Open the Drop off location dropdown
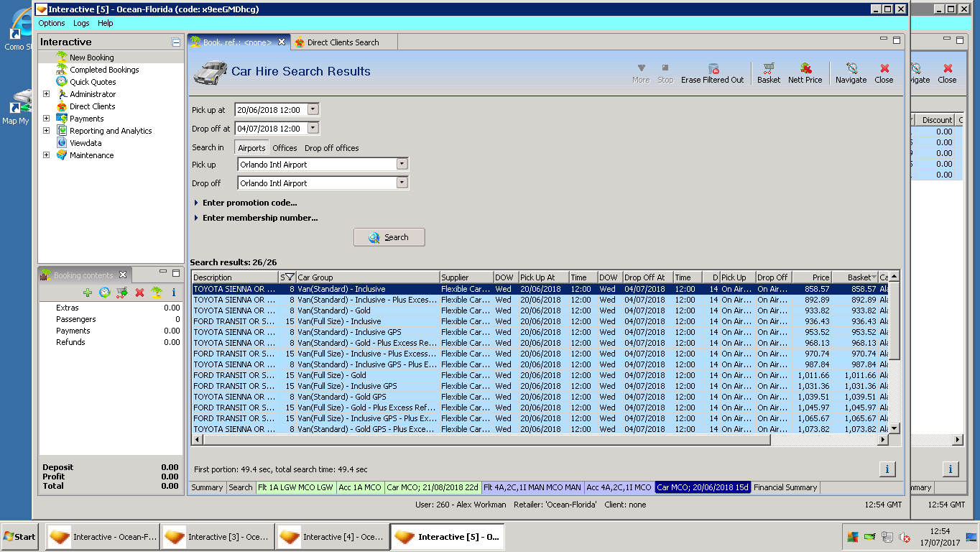 [402, 183]
